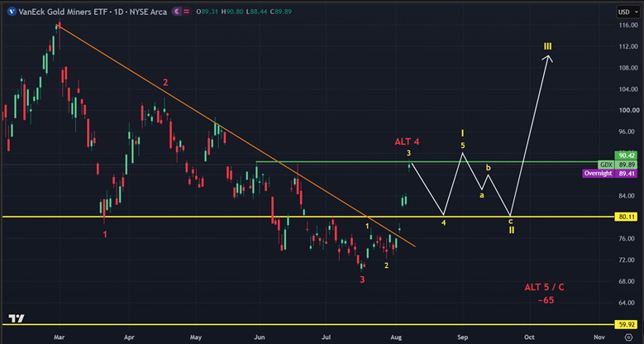644x344 pixels.
Task: Click the High value H90.80 in legend
Action: click(x=232, y=12)
